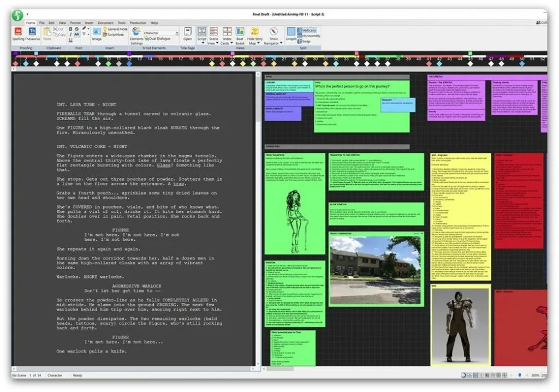The height and width of the screenshot is (392, 559).
Task: Click the Dual Dialogue button
Action: click(157, 39)
